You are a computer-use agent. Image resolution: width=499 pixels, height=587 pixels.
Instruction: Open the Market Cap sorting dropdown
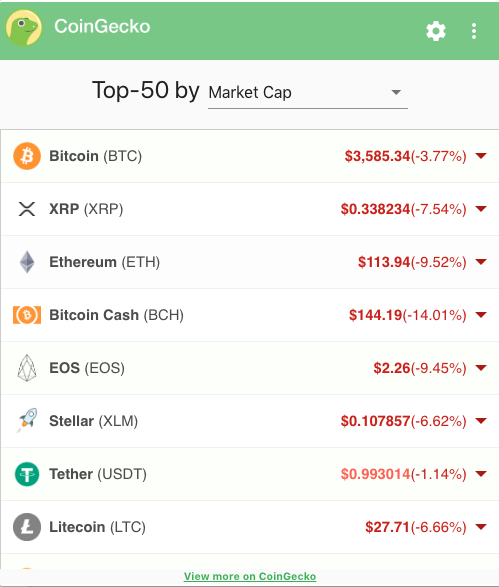point(308,93)
